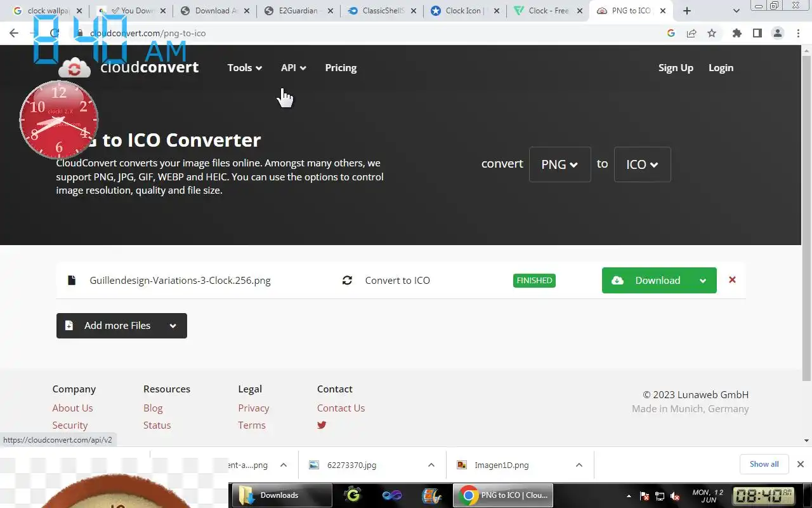Open the Terms footer link
The height and width of the screenshot is (508, 812).
click(251, 425)
